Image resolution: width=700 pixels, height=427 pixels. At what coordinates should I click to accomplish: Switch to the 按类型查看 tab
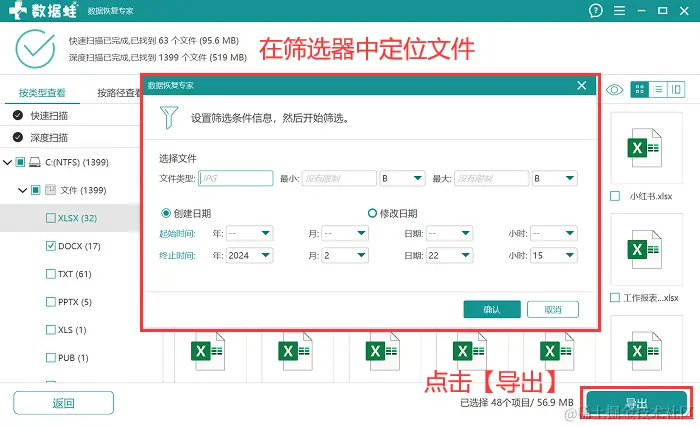(x=42, y=92)
